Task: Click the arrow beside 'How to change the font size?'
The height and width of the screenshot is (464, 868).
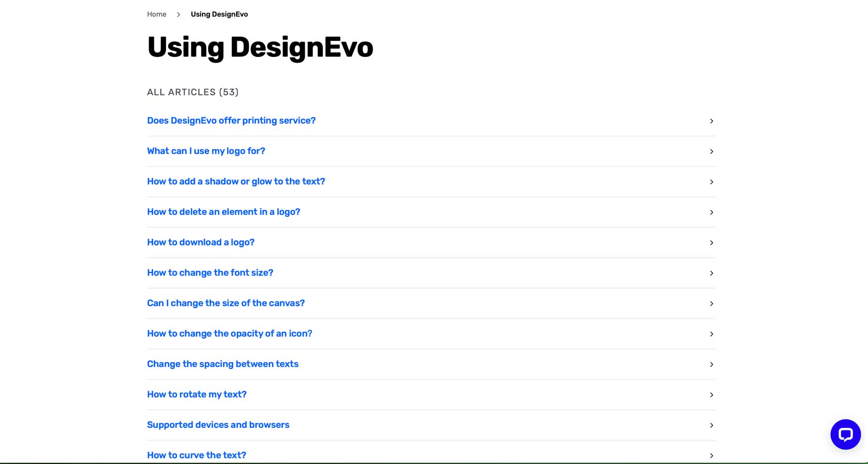Action: [x=711, y=273]
